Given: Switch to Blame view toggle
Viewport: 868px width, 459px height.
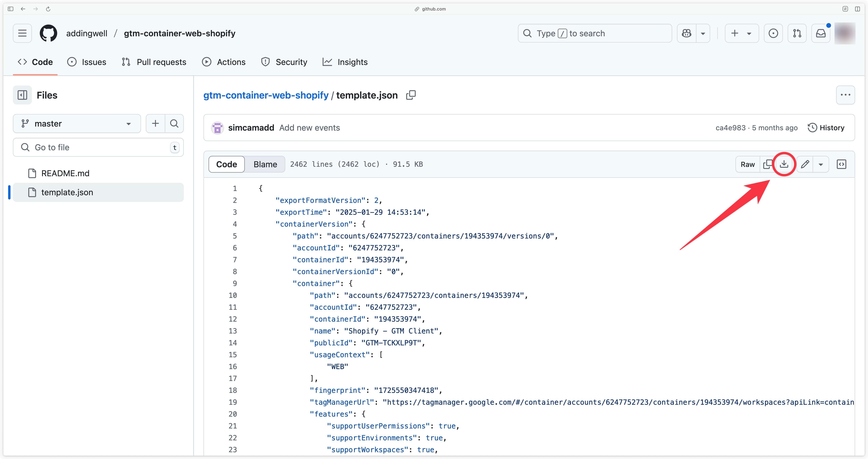Looking at the screenshot, I should [265, 164].
